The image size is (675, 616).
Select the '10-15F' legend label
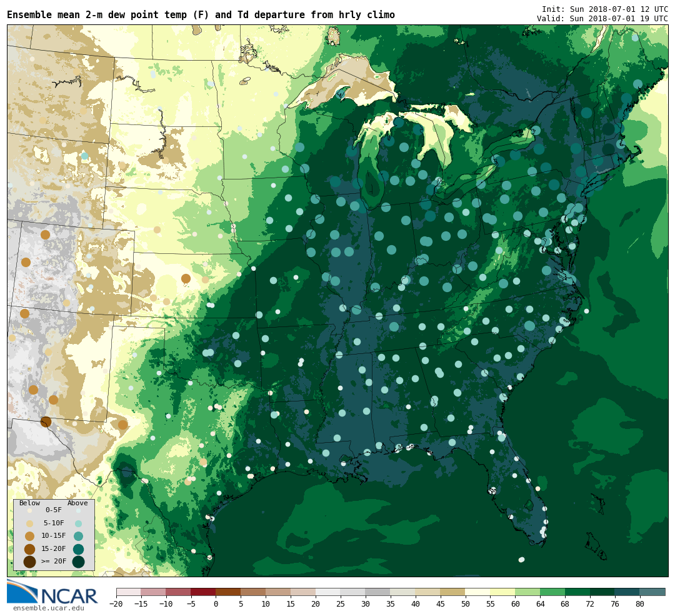[x=53, y=536]
